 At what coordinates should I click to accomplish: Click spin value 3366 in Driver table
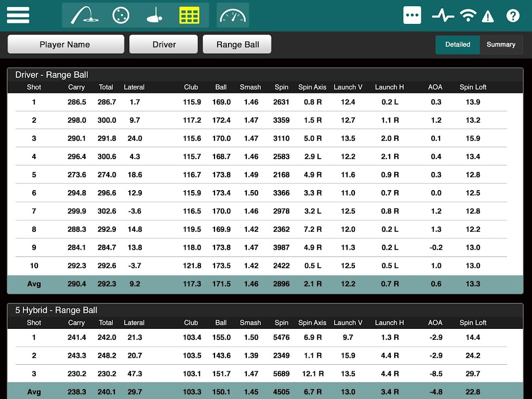[x=281, y=193]
